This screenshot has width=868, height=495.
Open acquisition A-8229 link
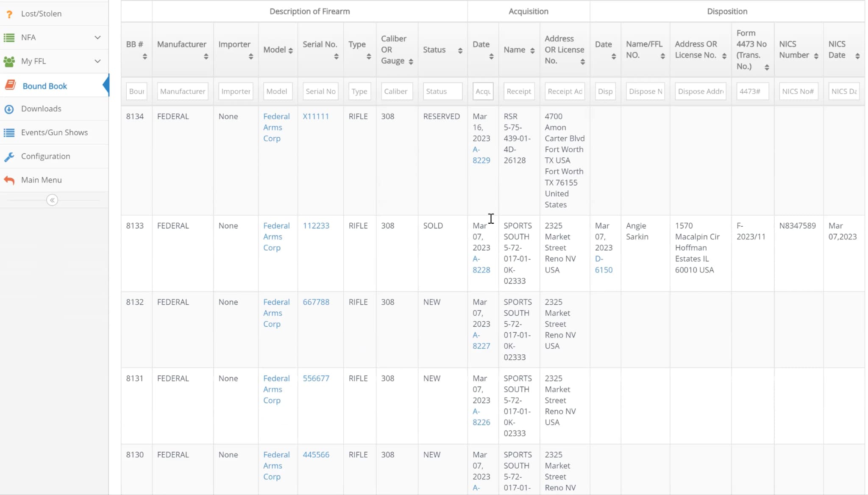(x=481, y=155)
